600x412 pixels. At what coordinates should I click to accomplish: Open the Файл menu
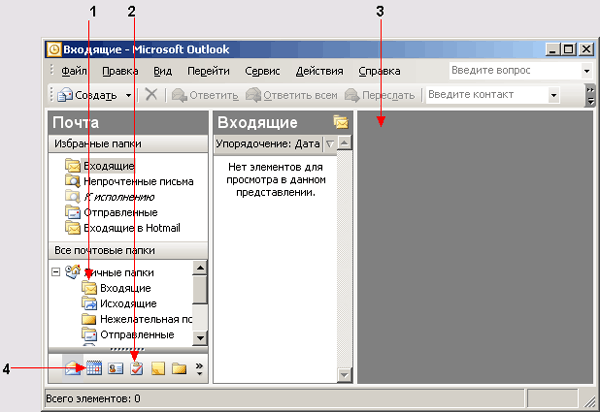(x=74, y=71)
